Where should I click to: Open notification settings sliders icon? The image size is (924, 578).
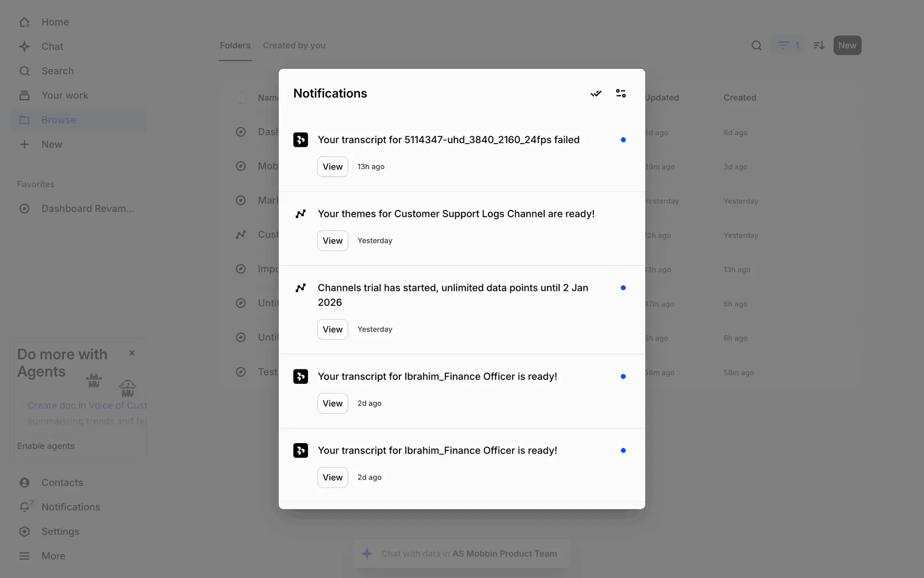click(x=621, y=93)
